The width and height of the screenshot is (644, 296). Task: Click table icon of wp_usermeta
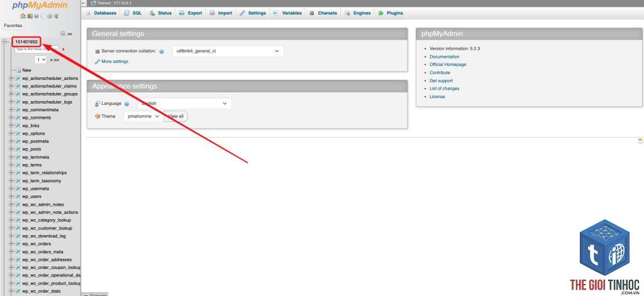[18, 189]
